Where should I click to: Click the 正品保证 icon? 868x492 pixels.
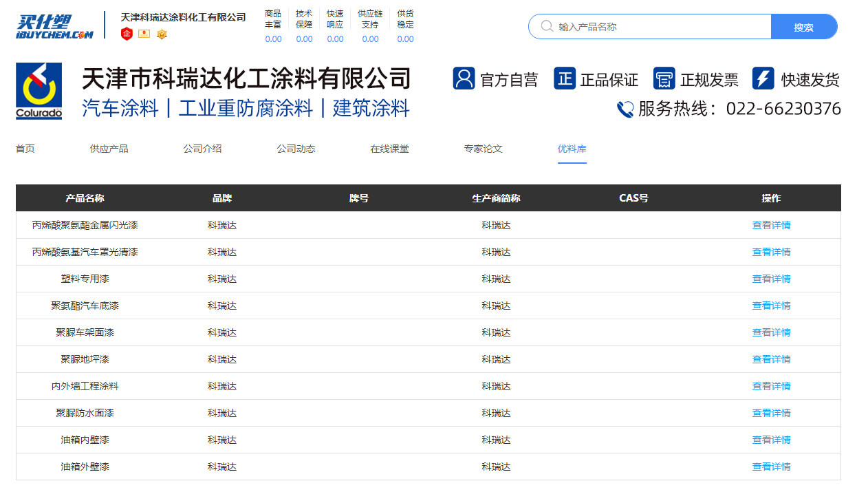565,78
